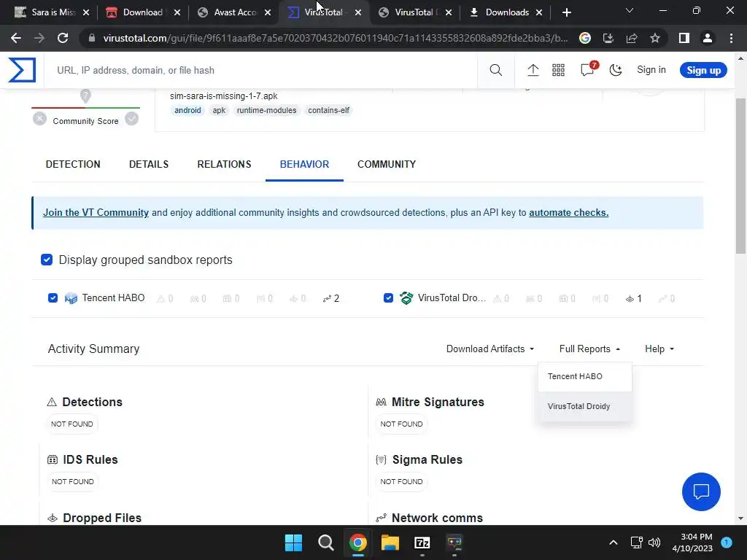Switch to Downloads browser tab
This screenshot has height=560, width=747.
tap(506, 12)
